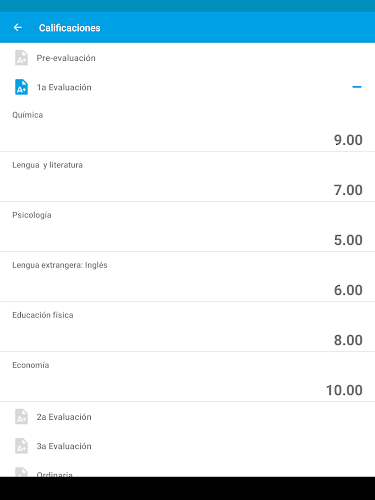Open the Psicología subject entry
The image size is (375, 500).
coord(187,227)
